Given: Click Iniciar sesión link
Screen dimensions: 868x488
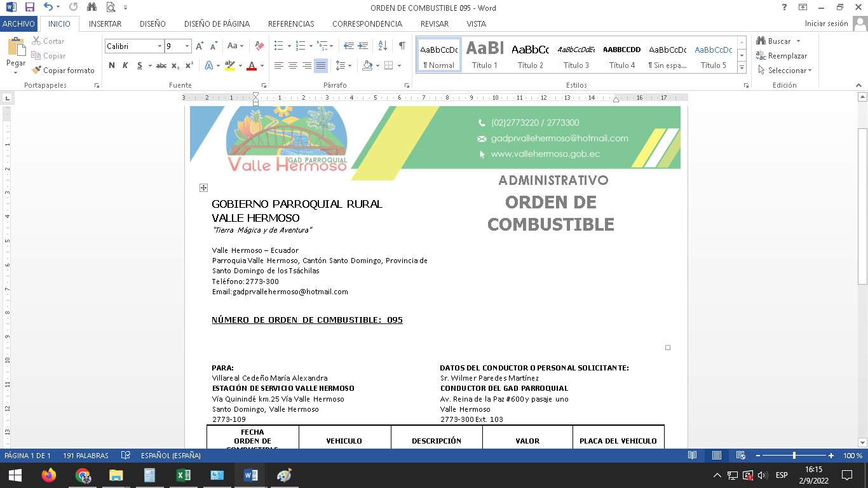Looking at the screenshot, I should point(826,24).
